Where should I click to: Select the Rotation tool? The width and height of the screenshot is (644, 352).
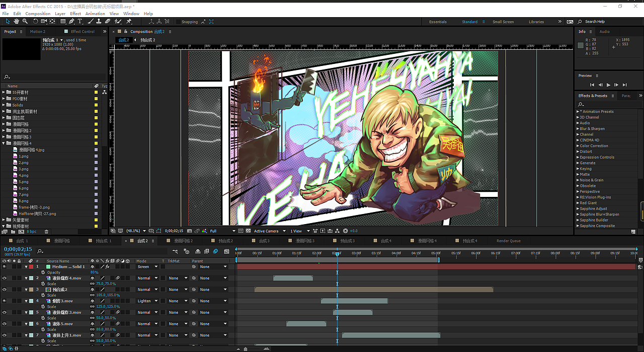click(36, 22)
